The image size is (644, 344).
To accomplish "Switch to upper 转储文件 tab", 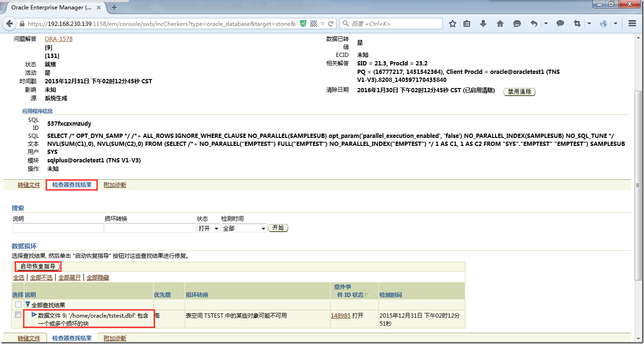I will (x=29, y=185).
